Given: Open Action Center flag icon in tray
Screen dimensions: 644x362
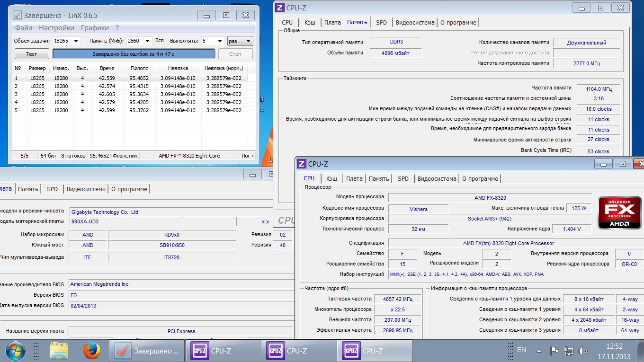Looking at the screenshot, I should 555,351.
